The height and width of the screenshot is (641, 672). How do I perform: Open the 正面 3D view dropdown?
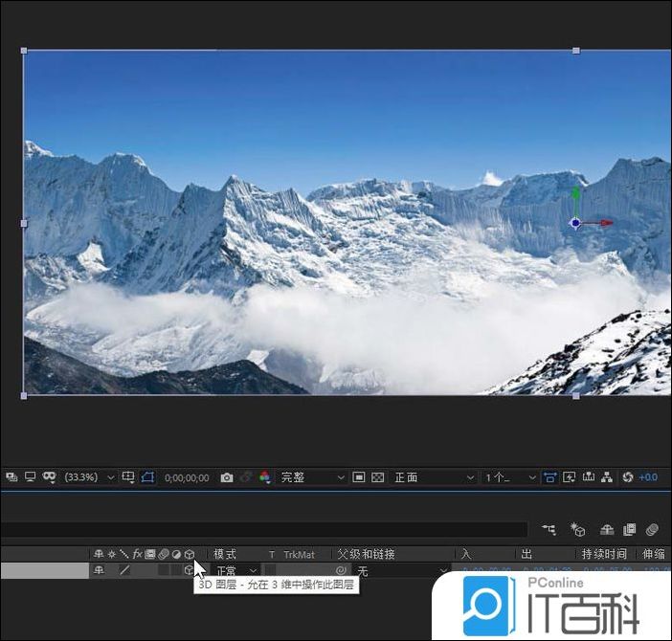click(435, 477)
